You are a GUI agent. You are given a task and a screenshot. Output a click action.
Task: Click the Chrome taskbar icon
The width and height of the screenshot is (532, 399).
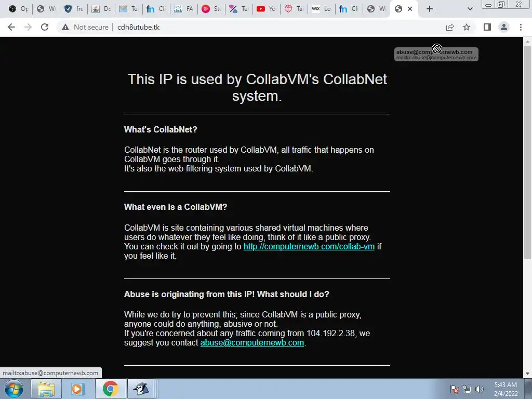(x=110, y=389)
